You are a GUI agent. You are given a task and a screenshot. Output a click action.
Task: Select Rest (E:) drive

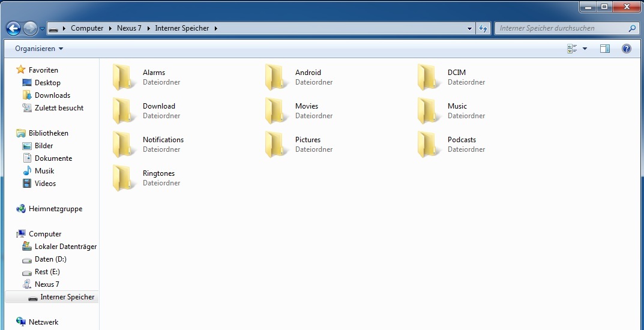tap(47, 272)
